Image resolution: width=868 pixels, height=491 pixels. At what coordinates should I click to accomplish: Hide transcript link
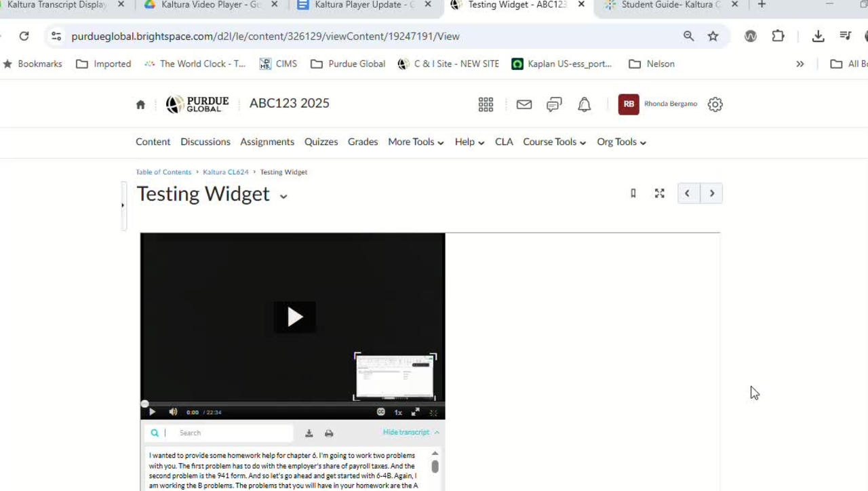point(410,432)
